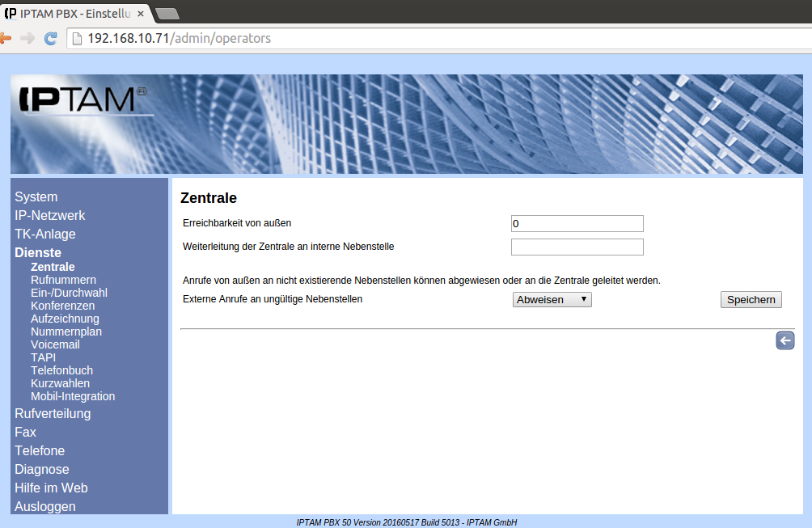Click the blue back arrow icon
The width and height of the screenshot is (812, 528).
coord(785,341)
